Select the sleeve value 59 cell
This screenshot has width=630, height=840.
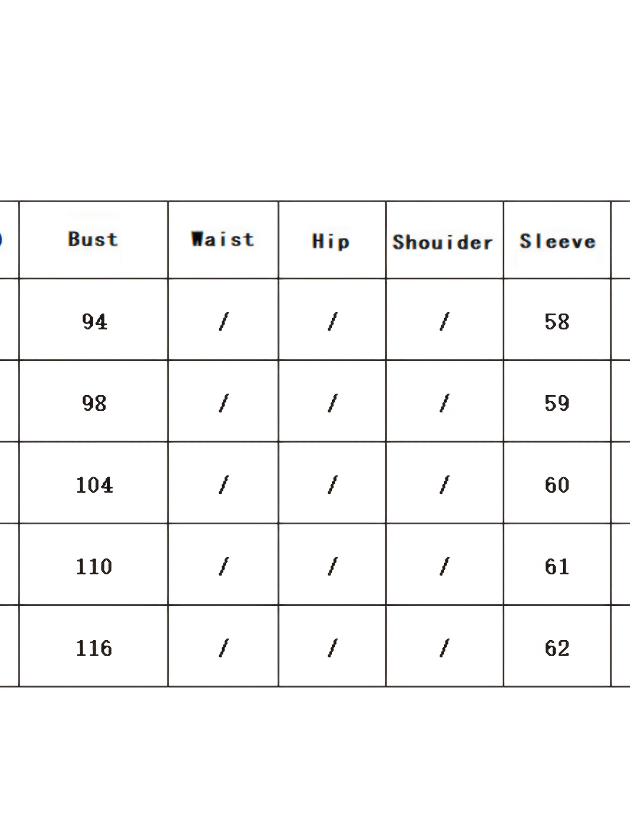coord(557,403)
